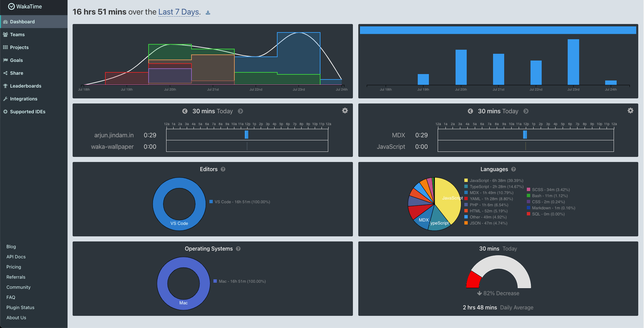Visit the API Docs page
The height and width of the screenshot is (328, 644).
(16, 257)
